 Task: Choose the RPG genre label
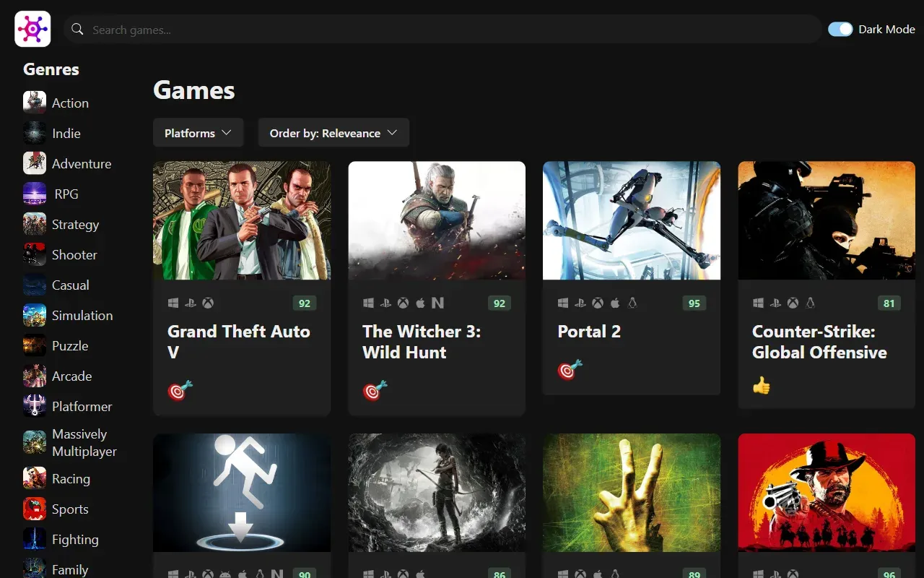pyautogui.click(x=66, y=194)
